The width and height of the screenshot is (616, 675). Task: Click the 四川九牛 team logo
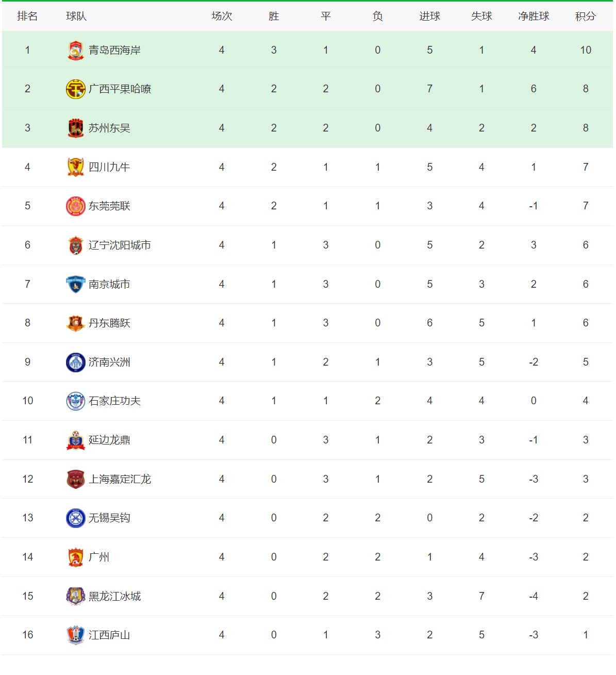click(x=76, y=167)
